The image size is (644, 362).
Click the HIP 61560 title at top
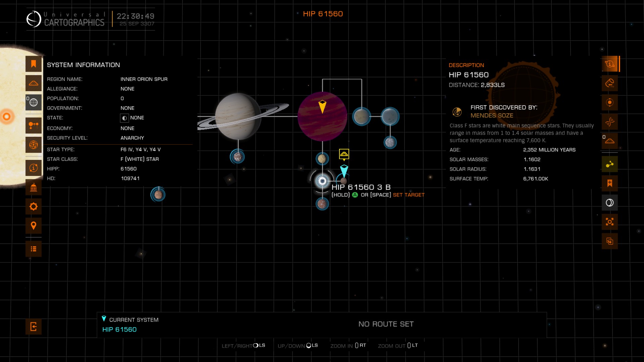point(323,14)
